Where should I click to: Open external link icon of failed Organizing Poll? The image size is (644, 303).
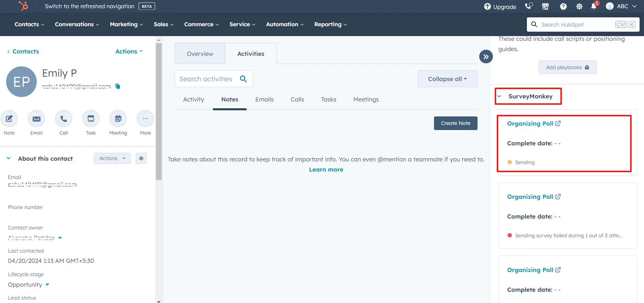point(558,196)
